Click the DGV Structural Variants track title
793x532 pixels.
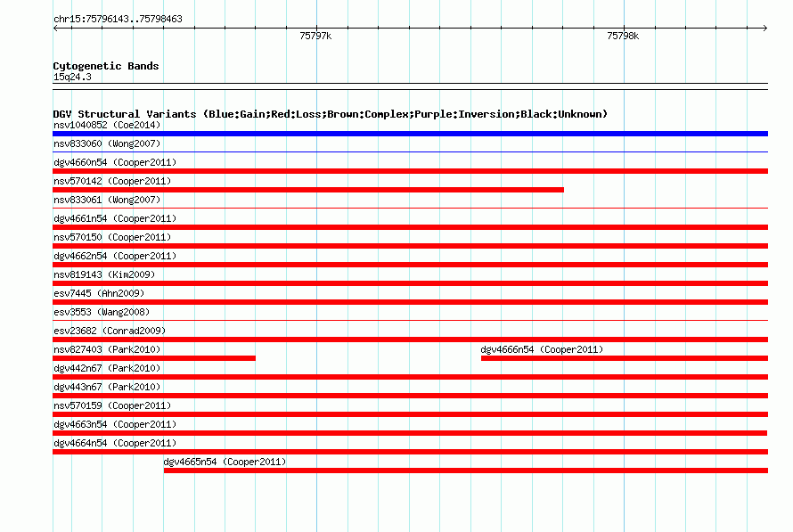pos(331,114)
